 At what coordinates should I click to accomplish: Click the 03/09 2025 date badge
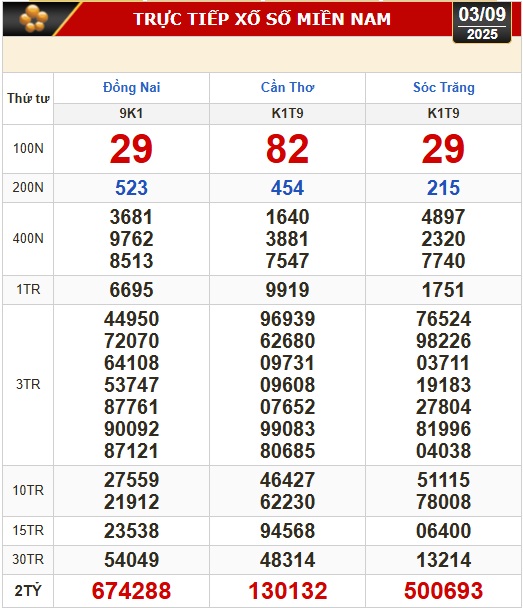[x=482, y=22]
